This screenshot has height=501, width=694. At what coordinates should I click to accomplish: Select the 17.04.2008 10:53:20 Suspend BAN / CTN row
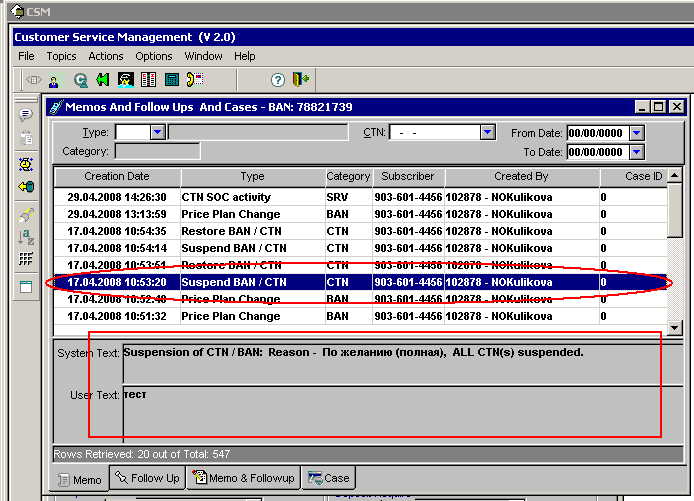[x=361, y=282]
